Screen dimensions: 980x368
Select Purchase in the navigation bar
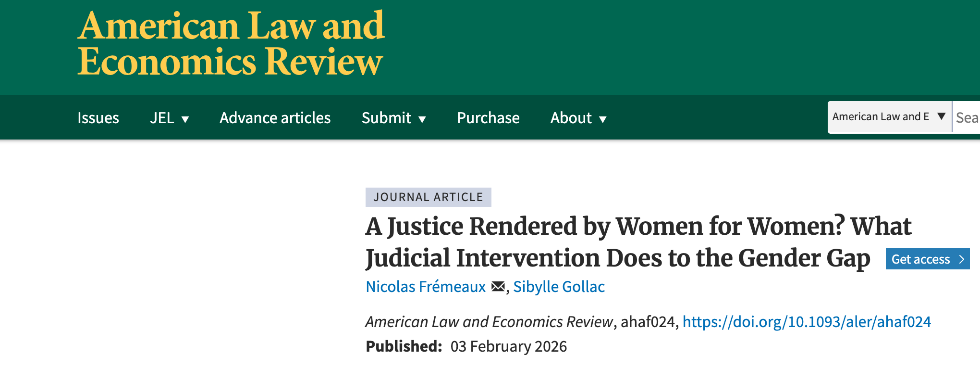[x=488, y=118]
